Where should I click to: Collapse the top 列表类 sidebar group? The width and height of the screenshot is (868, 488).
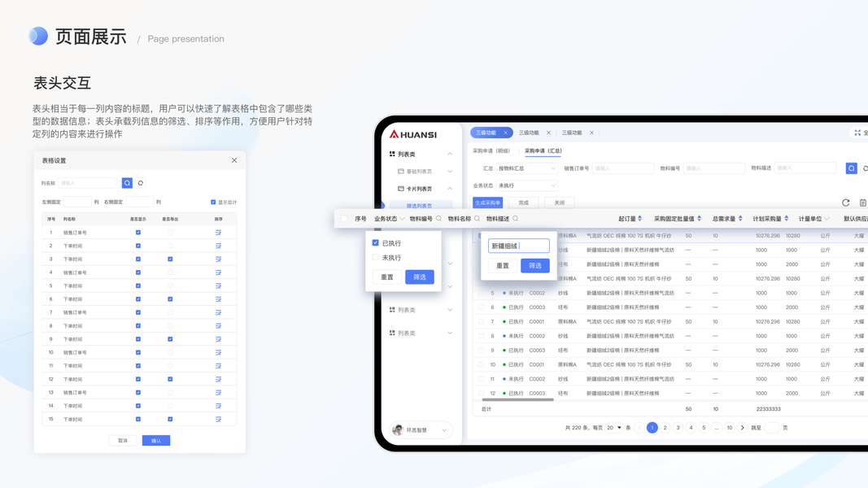[x=450, y=154]
